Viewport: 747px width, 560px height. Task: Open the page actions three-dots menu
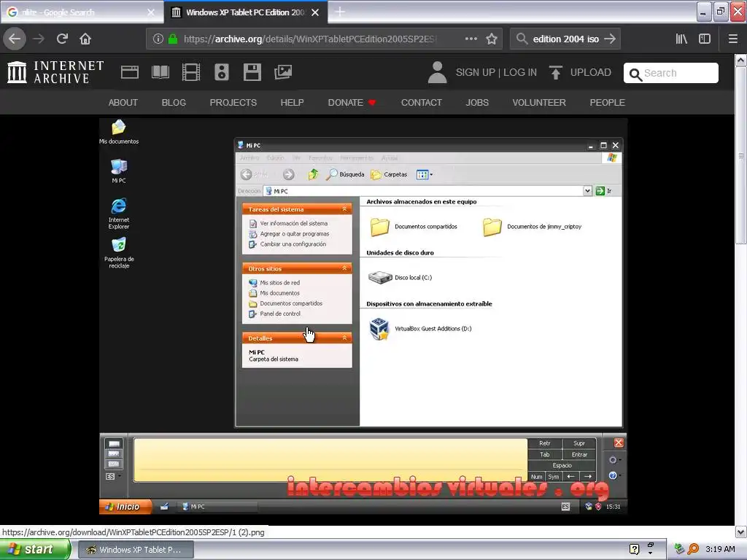click(x=471, y=39)
